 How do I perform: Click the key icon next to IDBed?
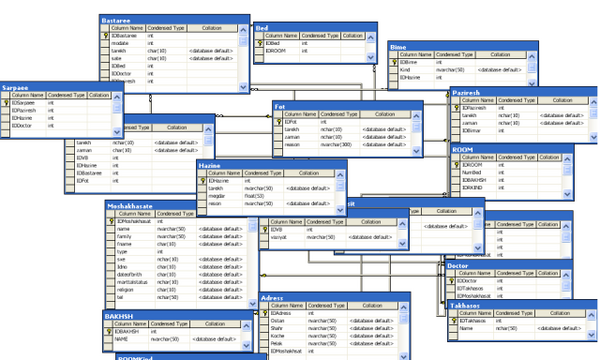point(260,43)
